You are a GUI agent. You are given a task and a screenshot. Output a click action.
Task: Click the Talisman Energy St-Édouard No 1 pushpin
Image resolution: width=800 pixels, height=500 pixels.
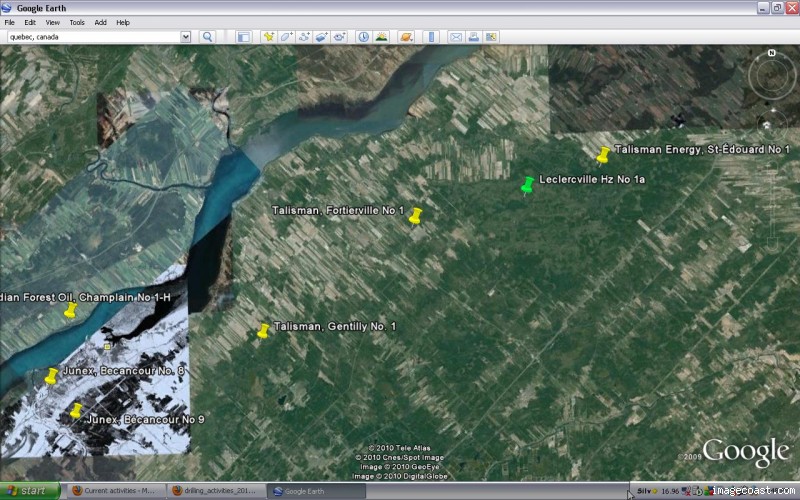603,155
